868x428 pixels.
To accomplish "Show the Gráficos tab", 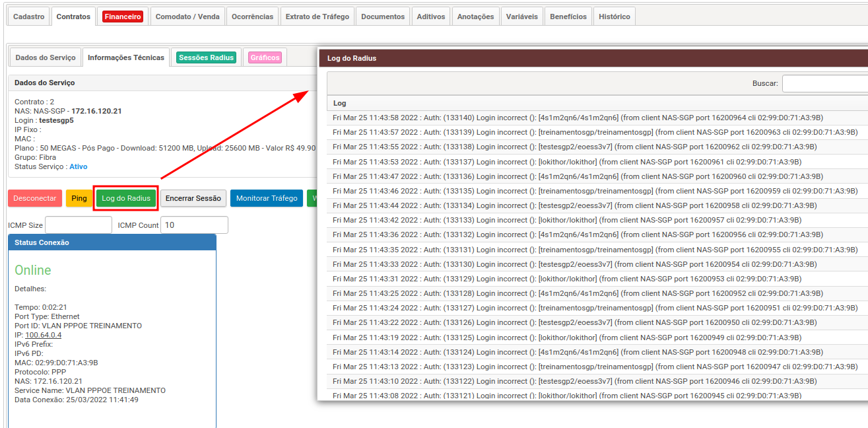I will pyautogui.click(x=265, y=57).
